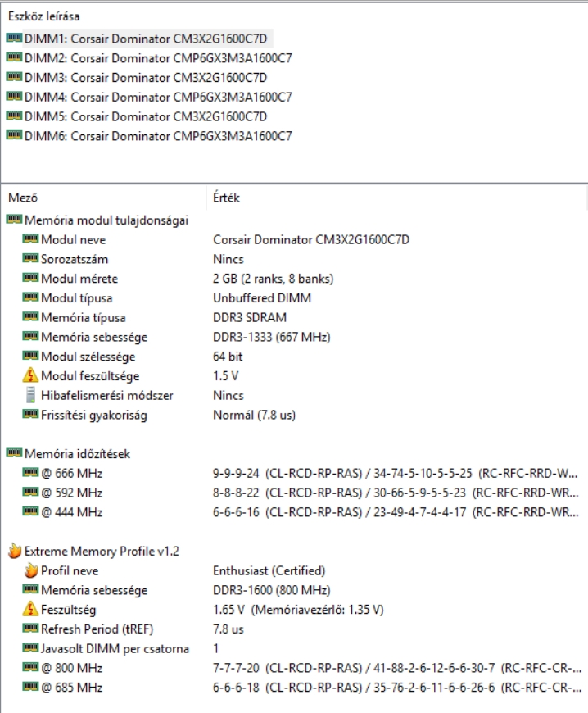588x713 pixels.
Task: Select the Javasolt DIMM per csatorna row
Action: (x=115, y=649)
